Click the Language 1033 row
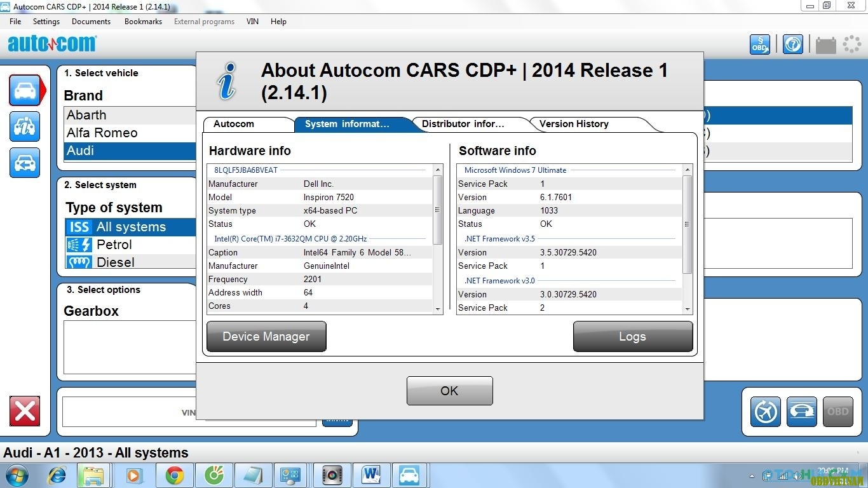The width and height of the screenshot is (868, 488). 569,210
